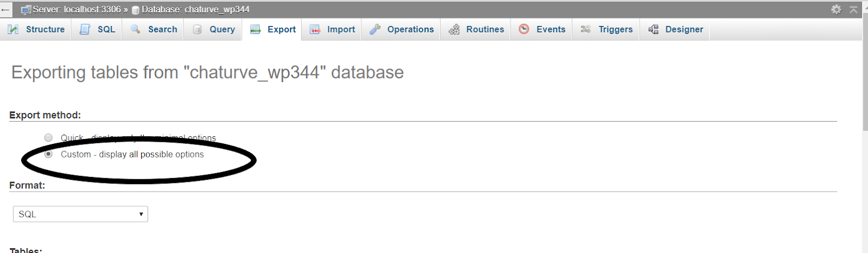This screenshot has height=253, width=868.
Task: Select Custom display all options radio
Action: (48, 154)
